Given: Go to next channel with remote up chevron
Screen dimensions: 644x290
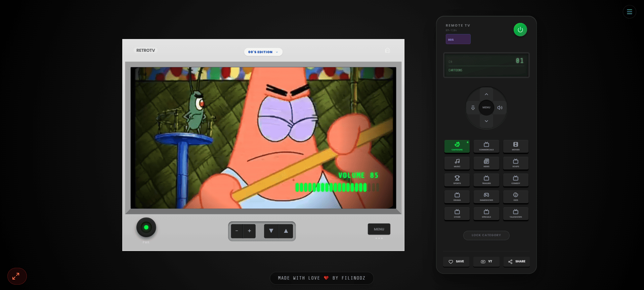Looking at the screenshot, I should (x=486, y=94).
